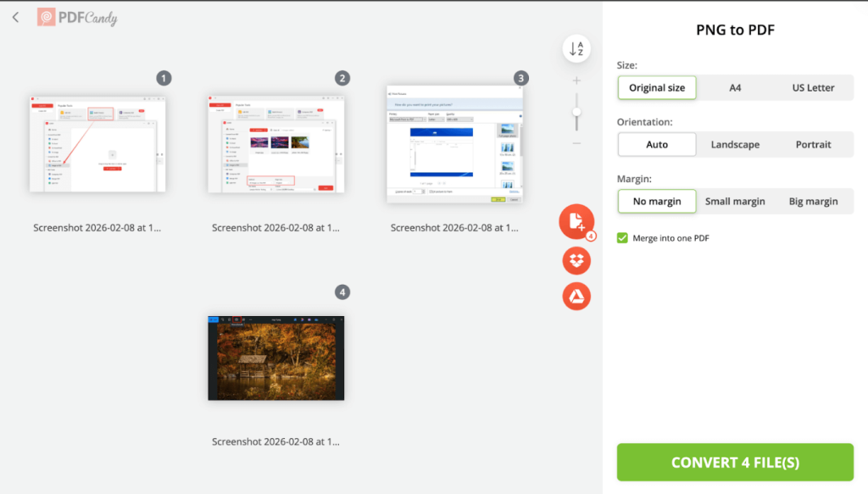This screenshot has width=868, height=494.
Task: Apply Small margin
Action: point(735,201)
